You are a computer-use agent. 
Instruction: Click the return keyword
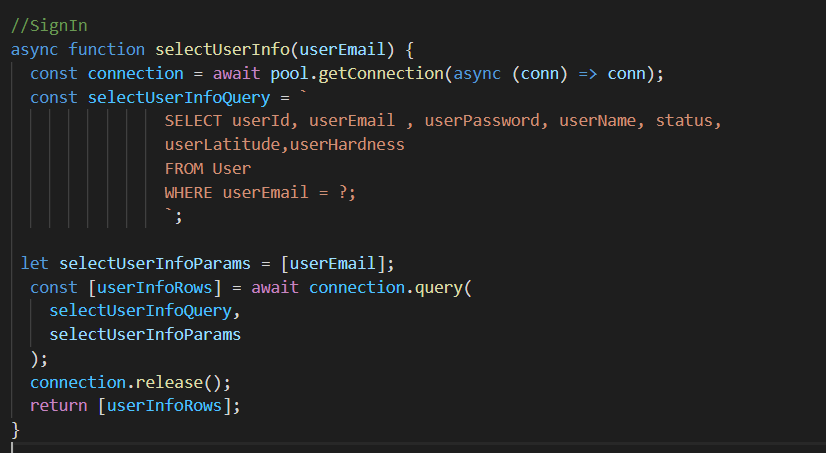(58, 406)
